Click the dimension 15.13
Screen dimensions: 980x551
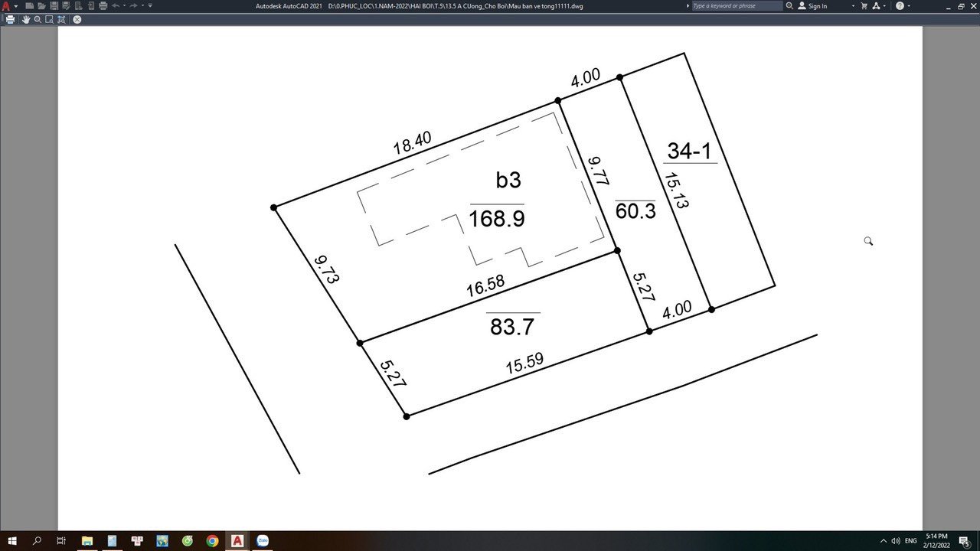coord(676,191)
